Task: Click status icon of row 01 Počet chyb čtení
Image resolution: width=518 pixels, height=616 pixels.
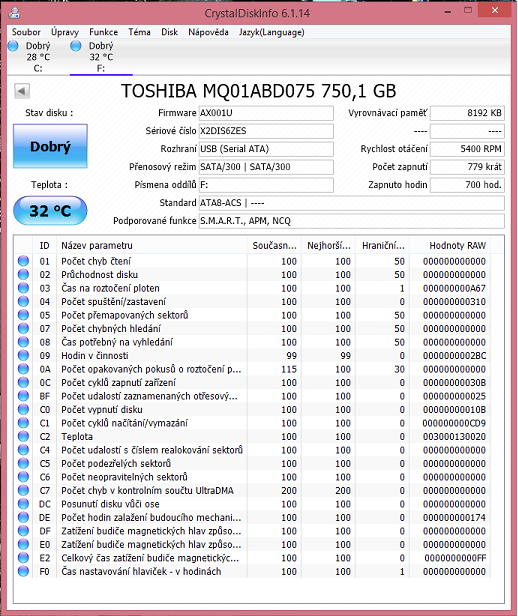Action: click(x=24, y=261)
